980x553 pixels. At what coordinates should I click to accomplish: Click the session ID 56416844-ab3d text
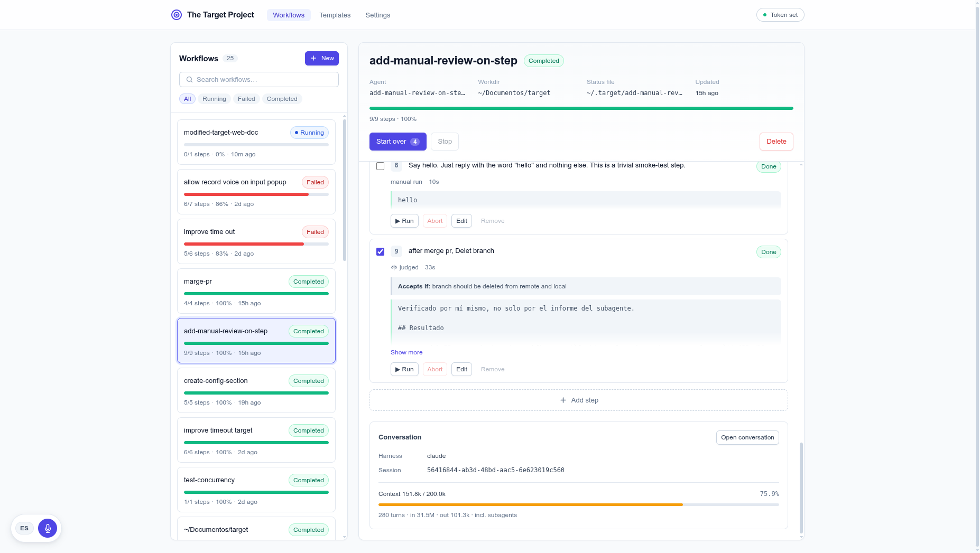(496, 470)
